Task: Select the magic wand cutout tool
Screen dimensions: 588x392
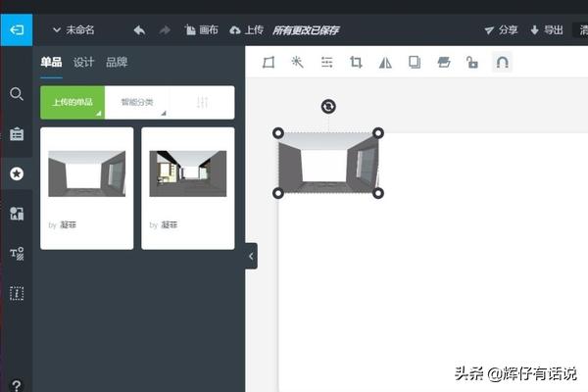Action: pyautogui.click(x=297, y=63)
